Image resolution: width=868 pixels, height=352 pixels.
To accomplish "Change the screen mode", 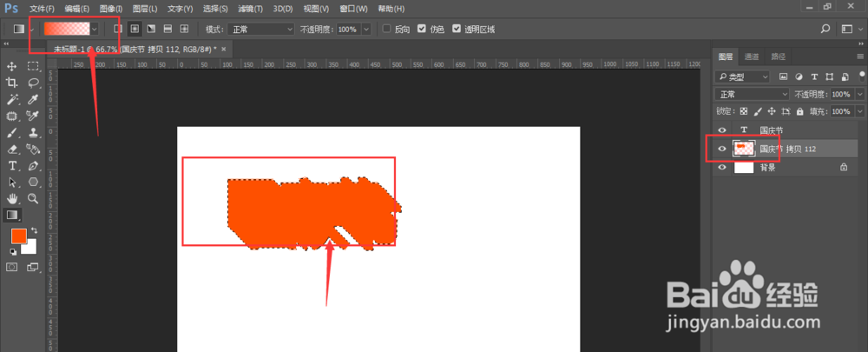I will tap(33, 267).
